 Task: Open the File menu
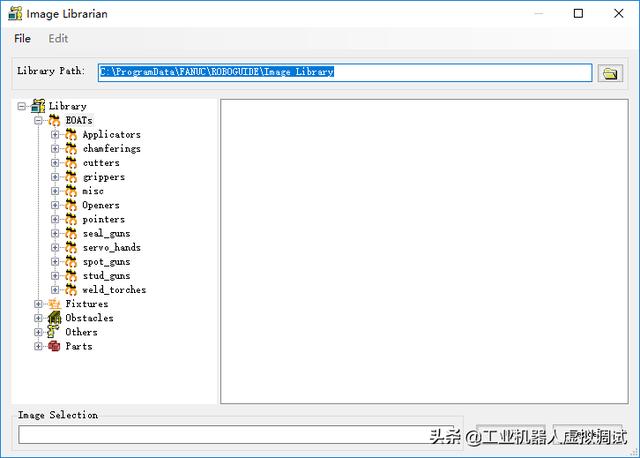coord(22,38)
